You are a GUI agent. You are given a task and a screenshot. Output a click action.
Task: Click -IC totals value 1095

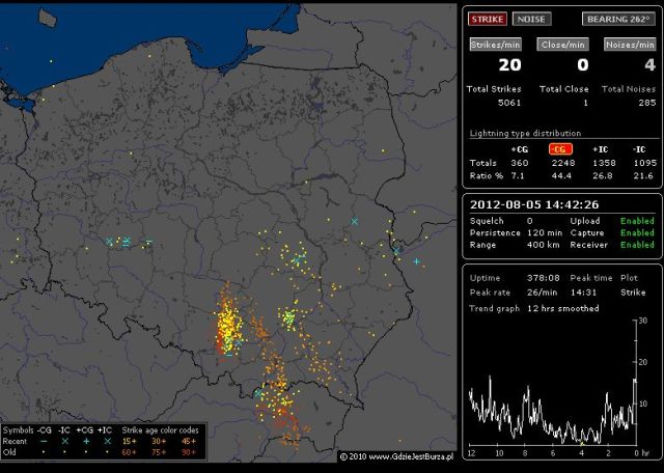(645, 163)
